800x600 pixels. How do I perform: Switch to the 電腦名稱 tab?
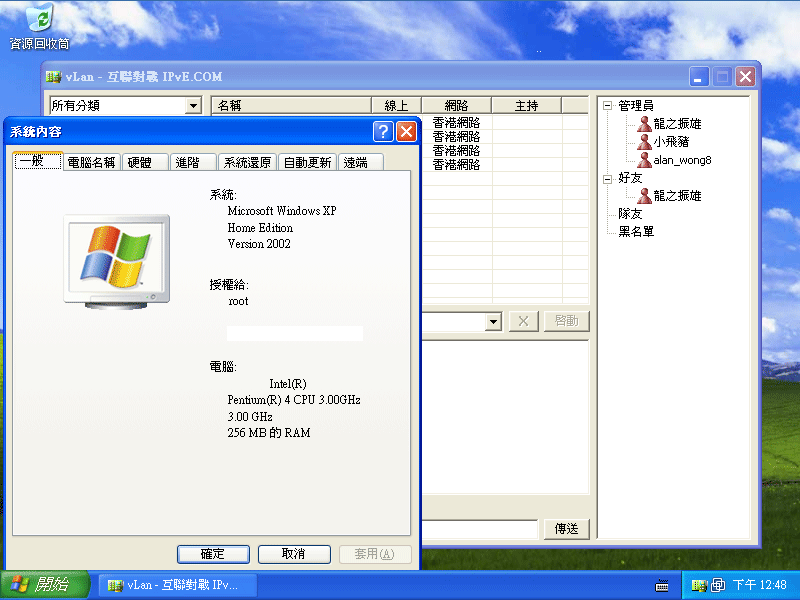point(92,162)
